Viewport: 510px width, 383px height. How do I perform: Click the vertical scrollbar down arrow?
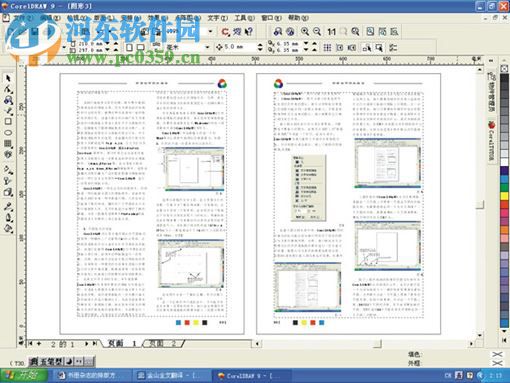[x=480, y=335]
